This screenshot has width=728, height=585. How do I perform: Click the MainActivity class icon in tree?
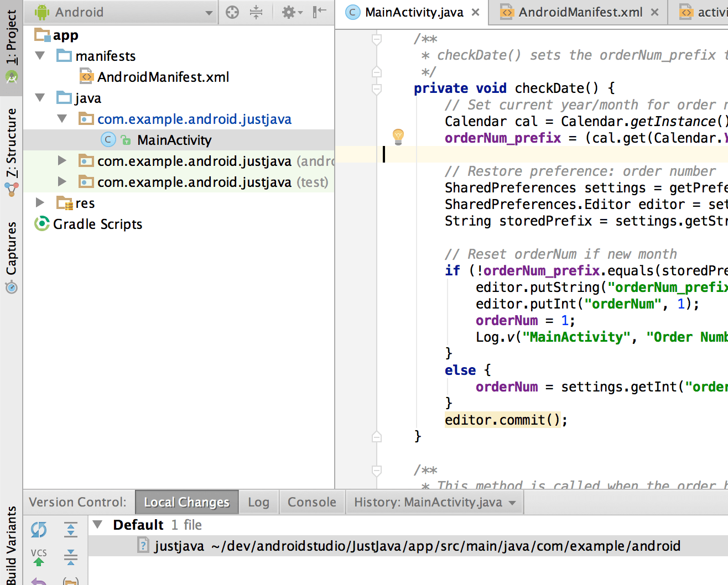click(x=108, y=140)
